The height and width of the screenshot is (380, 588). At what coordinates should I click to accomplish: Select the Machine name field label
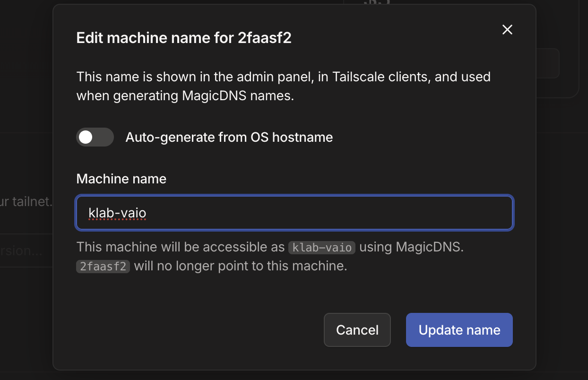[121, 179]
